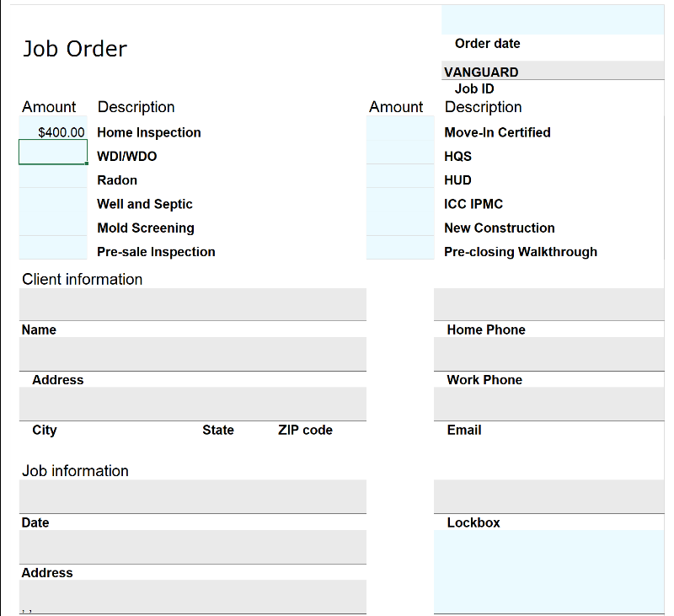Image resolution: width=674 pixels, height=616 pixels.
Task: Click the Radon amount cell
Action: tap(53, 176)
